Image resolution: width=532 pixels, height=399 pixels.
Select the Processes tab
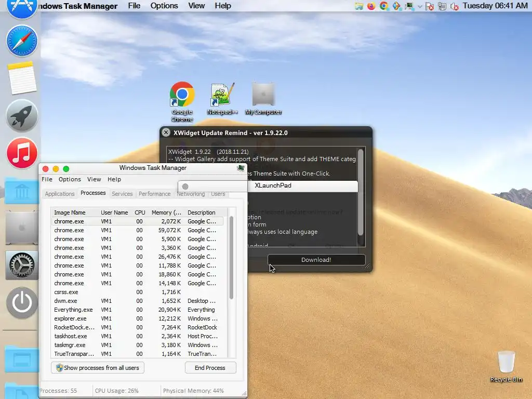point(93,193)
